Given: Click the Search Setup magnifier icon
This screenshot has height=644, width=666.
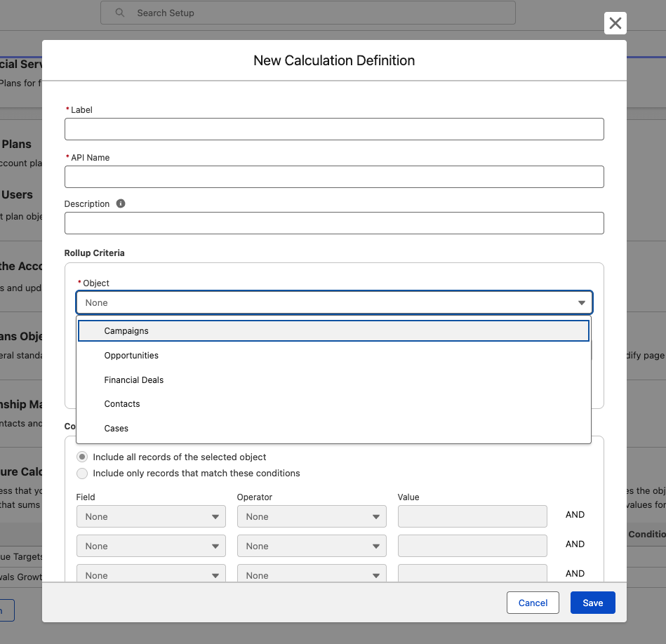Looking at the screenshot, I should (x=120, y=13).
